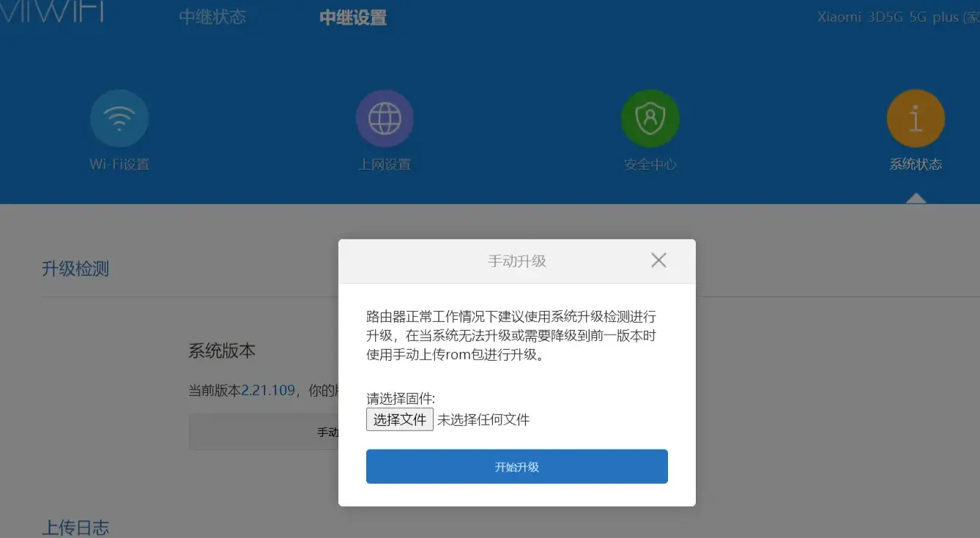The image size is (980, 538).
Task: Open 安全中心 via the green shield icon
Action: (x=650, y=119)
